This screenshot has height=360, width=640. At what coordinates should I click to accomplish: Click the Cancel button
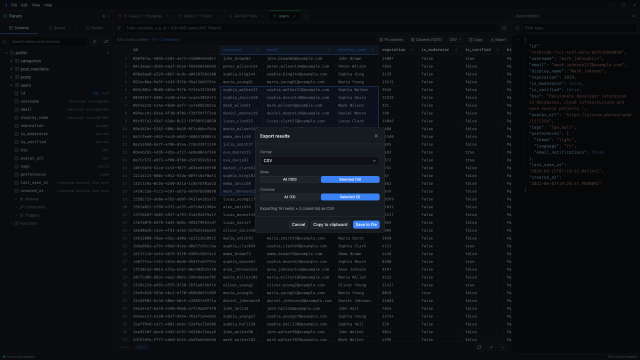coord(298,224)
